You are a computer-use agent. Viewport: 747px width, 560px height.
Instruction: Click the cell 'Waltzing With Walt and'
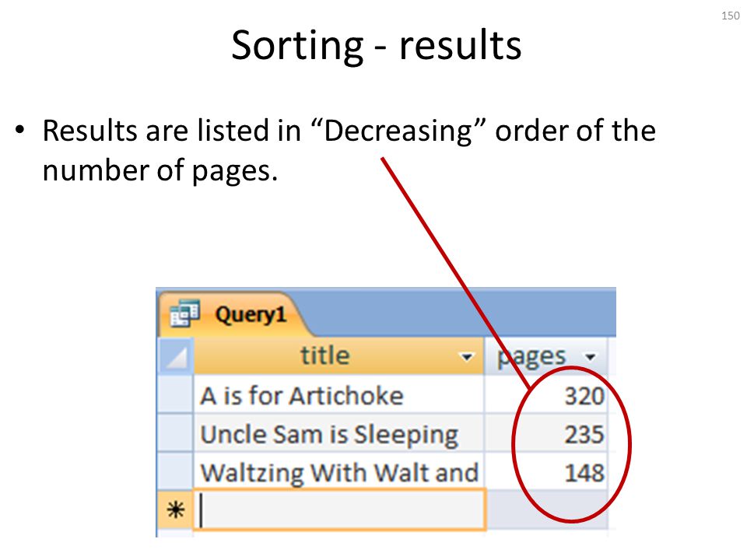(x=338, y=472)
